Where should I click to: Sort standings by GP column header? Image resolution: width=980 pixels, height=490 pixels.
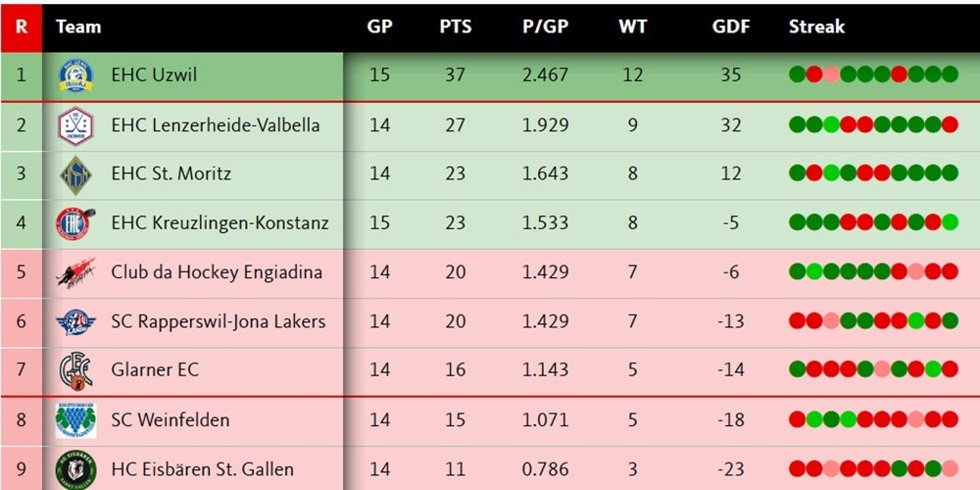pos(379,26)
